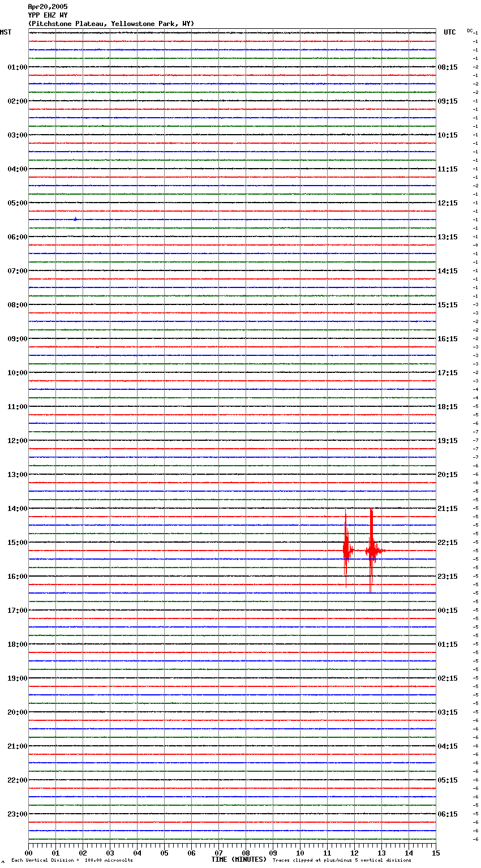Click the 05 minute axis tick label

pos(164,853)
